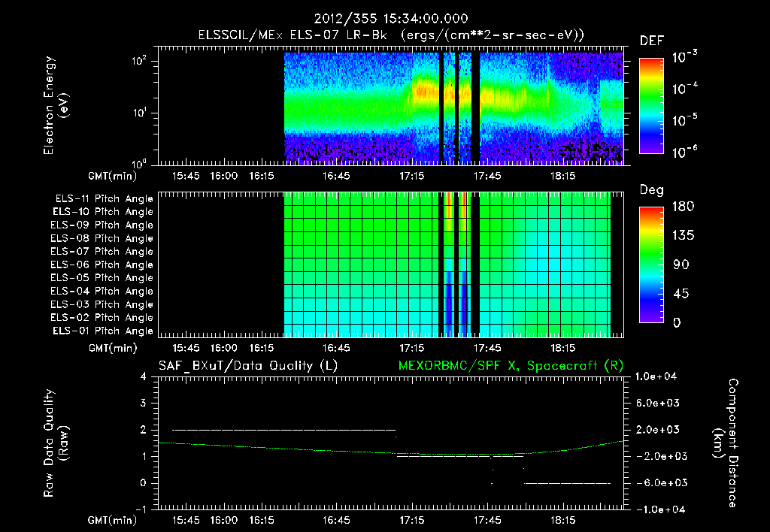Click the Component Distance (km) axis label
This screenshot has width=770, height=532.
coord(726,443)
